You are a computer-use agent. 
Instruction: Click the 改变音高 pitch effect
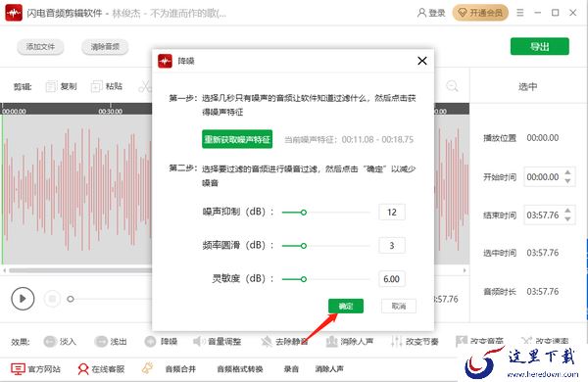click(x=479, y=341)
